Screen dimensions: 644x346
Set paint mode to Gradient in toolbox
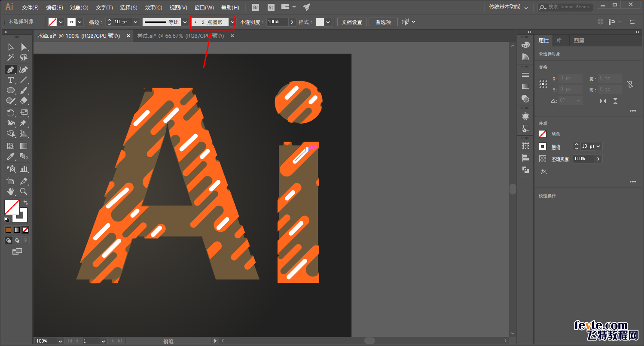tap(17, 230)
